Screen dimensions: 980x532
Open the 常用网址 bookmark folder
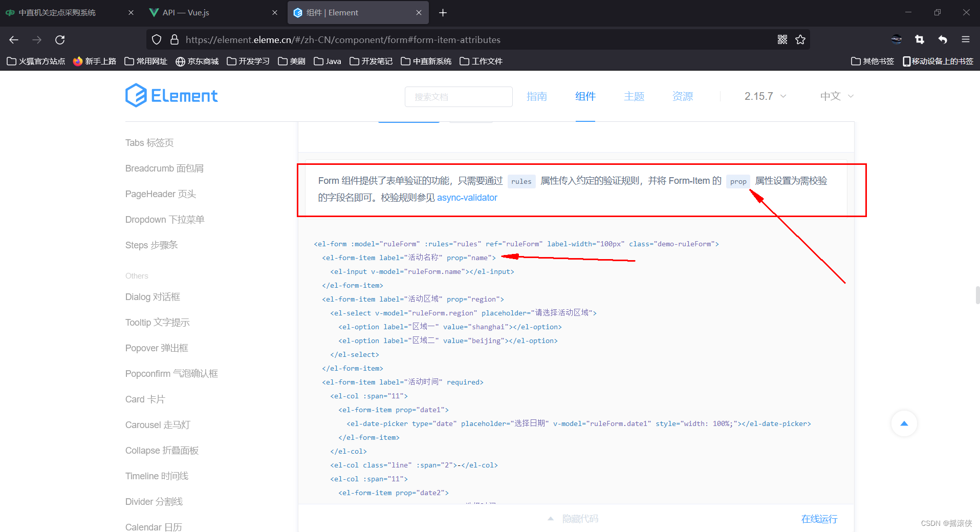click(146, 61)
